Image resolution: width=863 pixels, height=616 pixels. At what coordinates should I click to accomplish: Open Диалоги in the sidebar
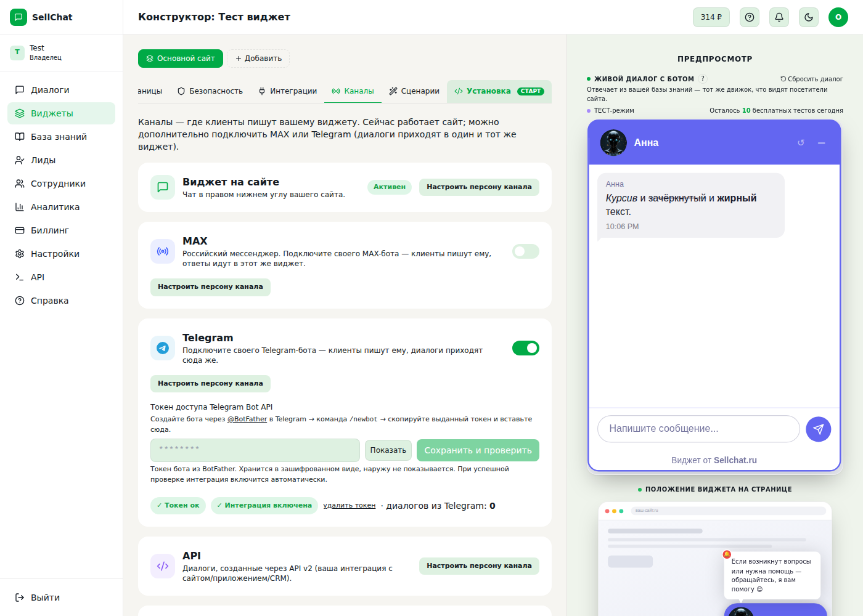[61, 90]
